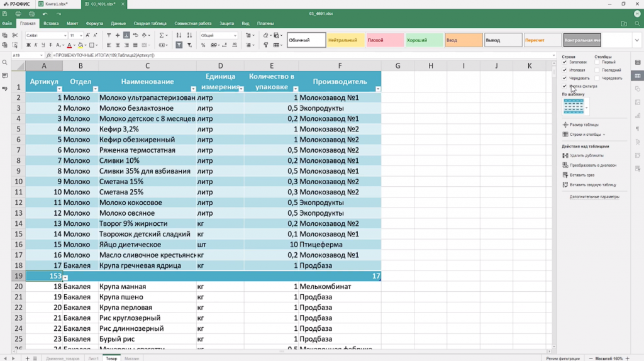Screen dimensions: 644x361
Task: Expand the cell styles gallery arrow
Action: coord(636,40)
